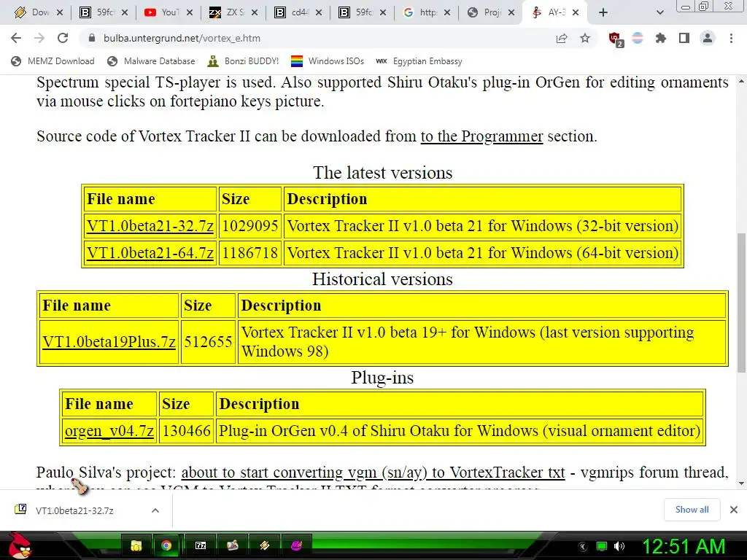Viewport: 747px width, 560px height.
Task: Open the MEMZ Download bookmark
Action: (x=53, y=61)
